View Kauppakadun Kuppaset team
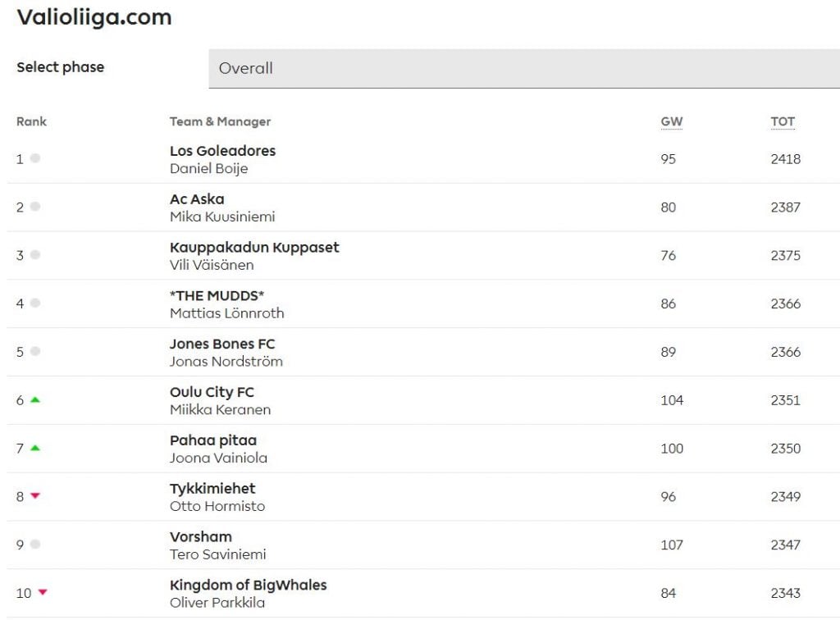 pyautogui.click(x=254, y=248)
